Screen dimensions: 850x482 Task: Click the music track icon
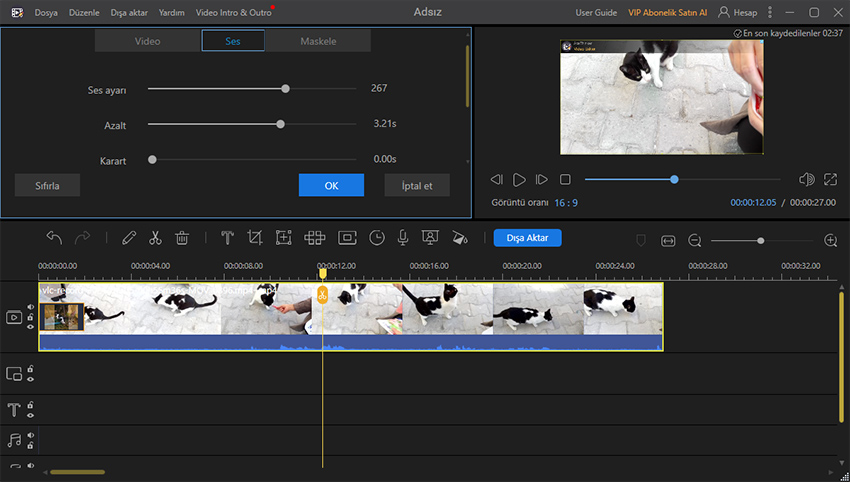pyautogui.click(x=14, y=440)
